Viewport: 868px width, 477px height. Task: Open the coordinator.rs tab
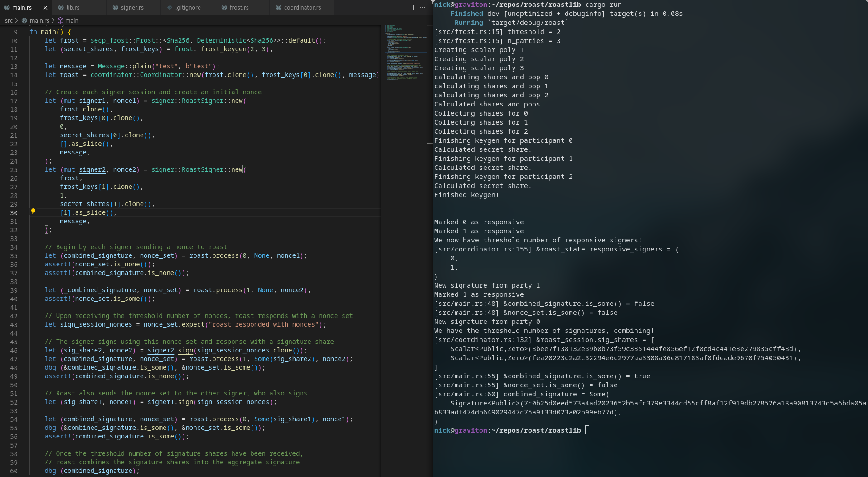pos(302,8)
